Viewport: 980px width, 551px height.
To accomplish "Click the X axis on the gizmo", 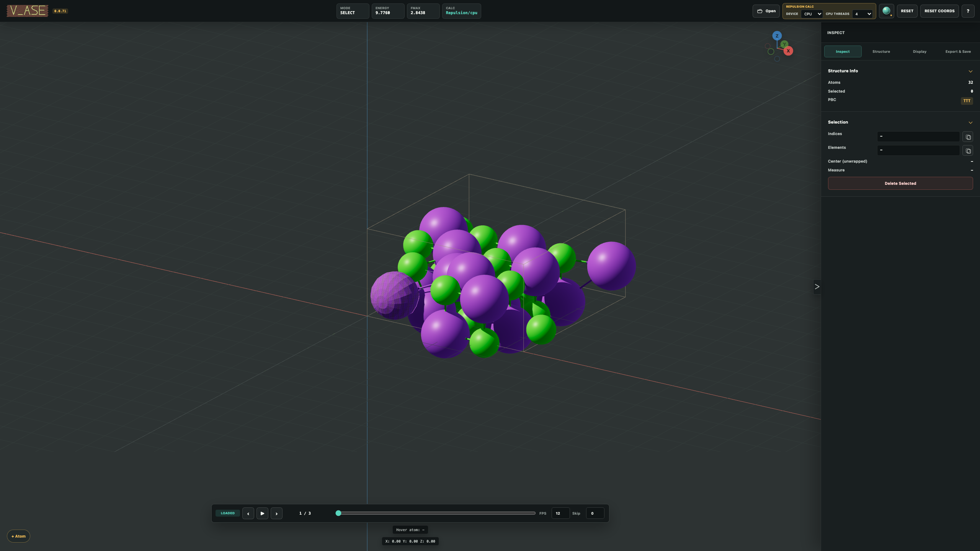I will (788, 51).
